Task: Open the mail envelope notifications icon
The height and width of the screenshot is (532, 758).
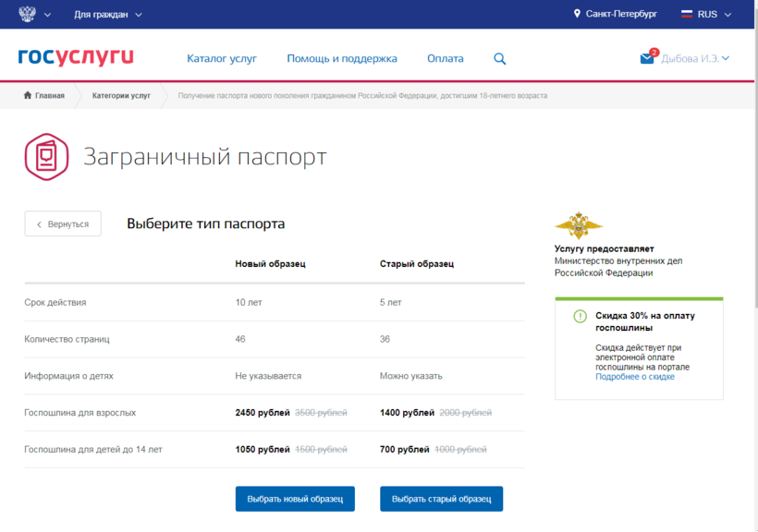Action: pos(647,58)
